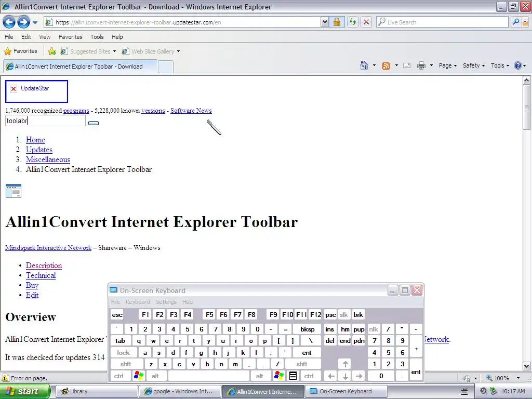This screenshot has height=399, width=532.
Task: Open Keyboard menu in On-Screen Keyboard
Action: [x=137, y=302]
